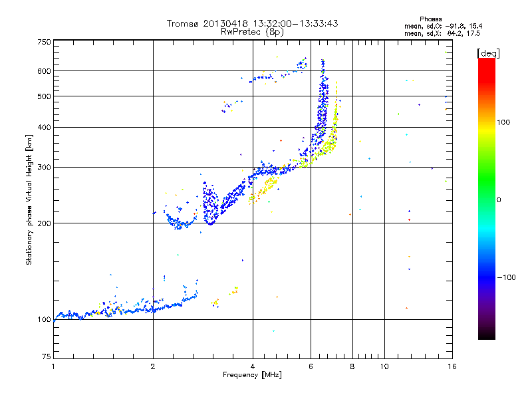Click the black bottom of the colorbar

pyautogui.click(x=487, y=334)
